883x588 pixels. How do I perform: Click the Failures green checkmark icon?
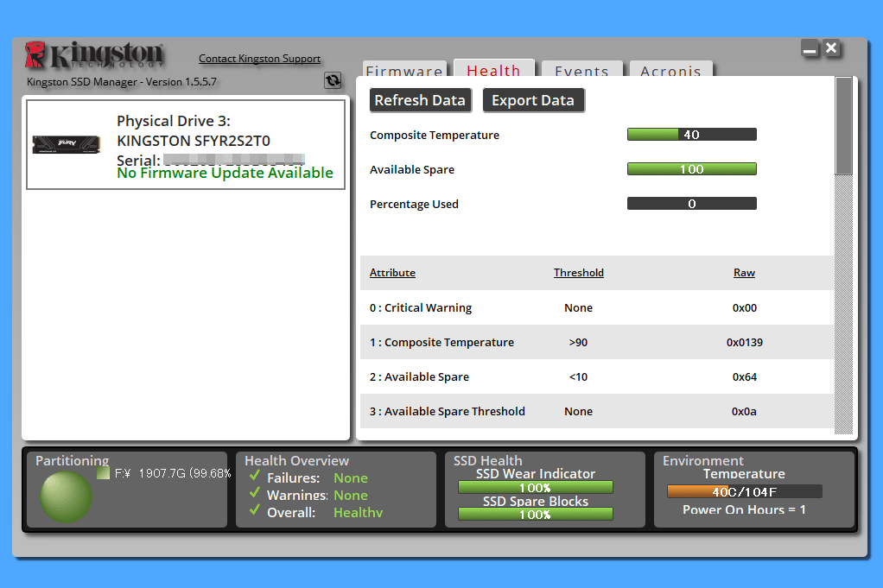254,477
